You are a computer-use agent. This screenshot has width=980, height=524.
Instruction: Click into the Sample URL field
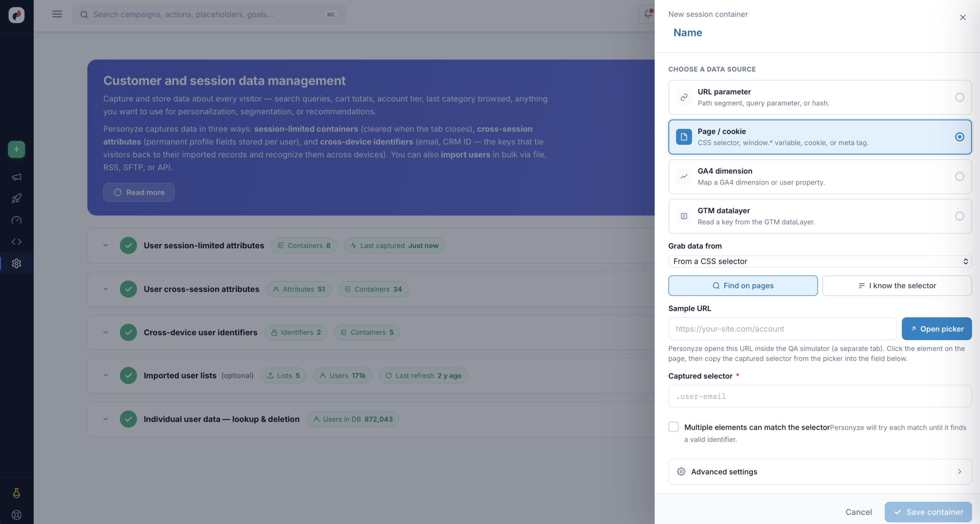tap(782, 329)
